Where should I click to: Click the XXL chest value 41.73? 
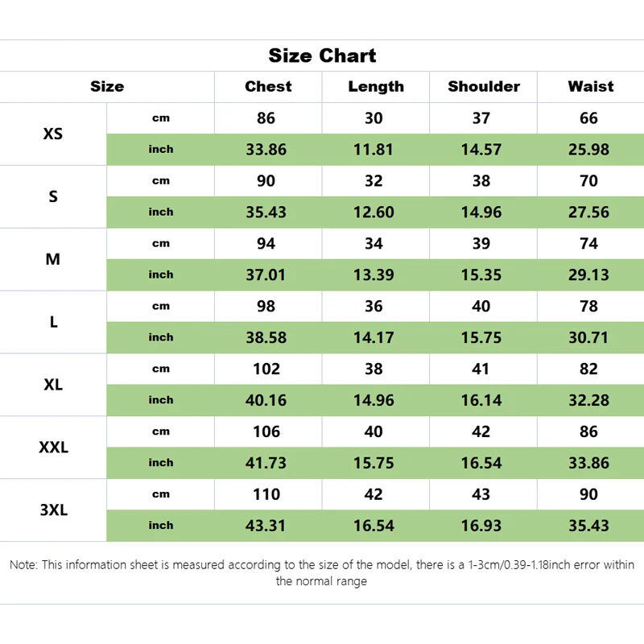266,463
